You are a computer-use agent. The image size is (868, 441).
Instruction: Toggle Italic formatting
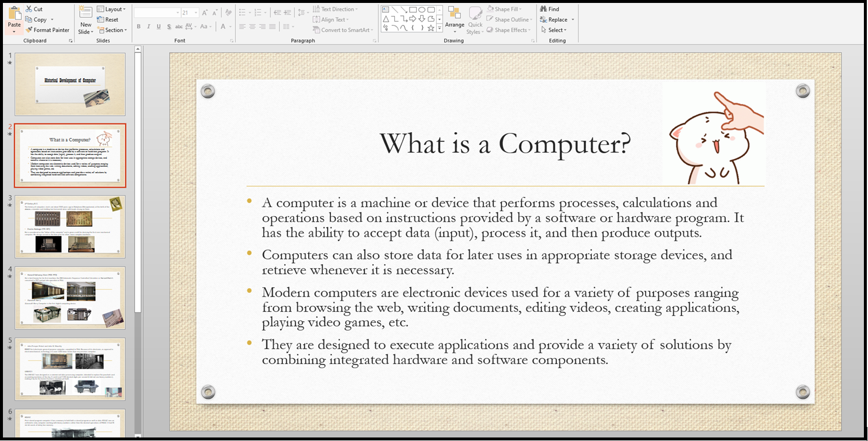(x=148, y=26)
